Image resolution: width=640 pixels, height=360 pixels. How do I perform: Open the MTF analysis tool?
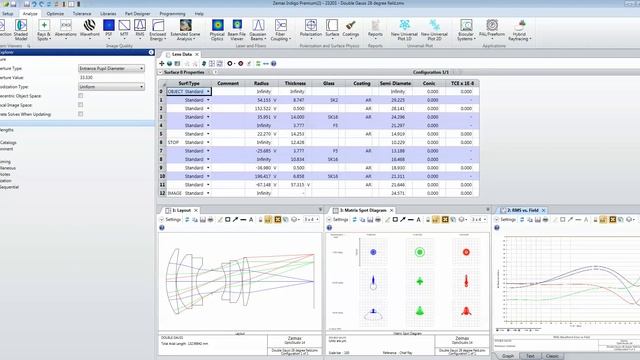point(124,29)
